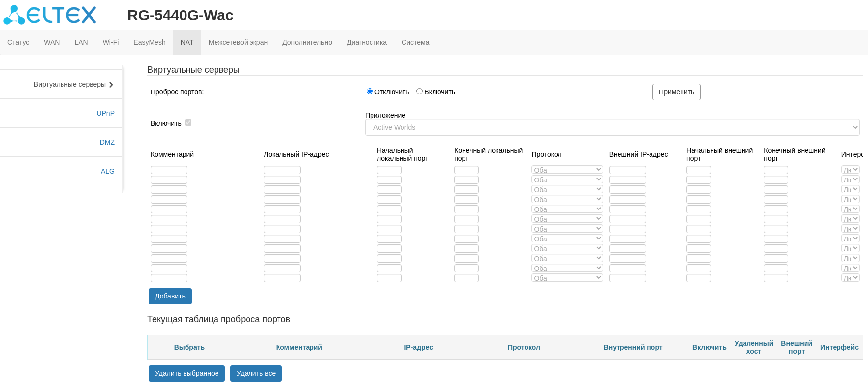Switch to the Межсетевой экран tab
The image size is (868, 388).
238,42
